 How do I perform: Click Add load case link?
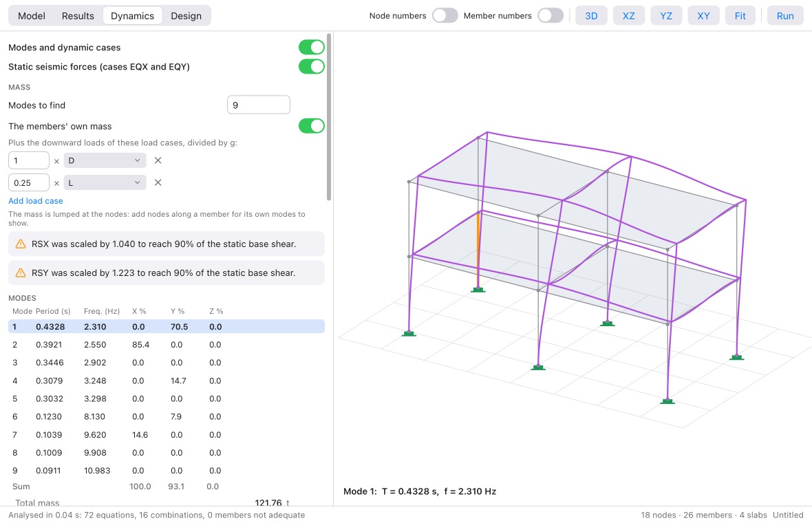[36, 201]
